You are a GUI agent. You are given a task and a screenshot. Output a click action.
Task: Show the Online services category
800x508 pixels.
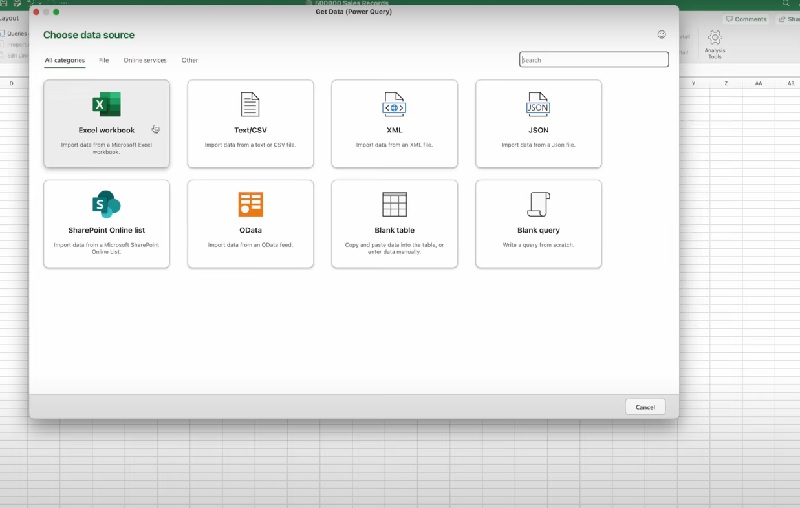(x=145, y=60)
